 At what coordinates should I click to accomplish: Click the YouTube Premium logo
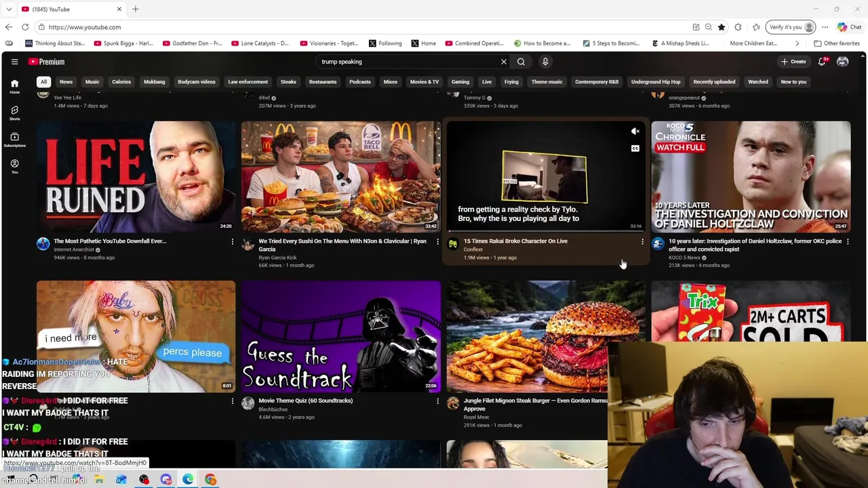click(x=46, y=62)
